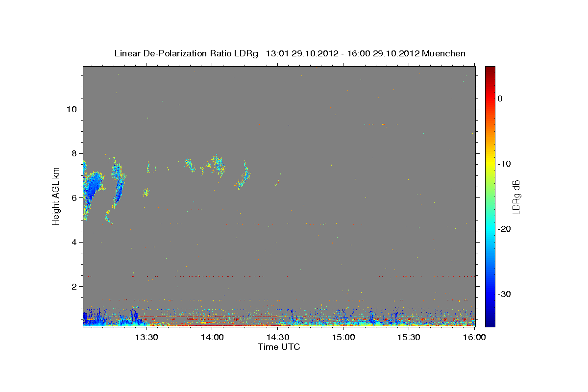Click the 16:00 time tick label
The width and height of the screenshot is (588, 392).
click(x=475, y=338)
